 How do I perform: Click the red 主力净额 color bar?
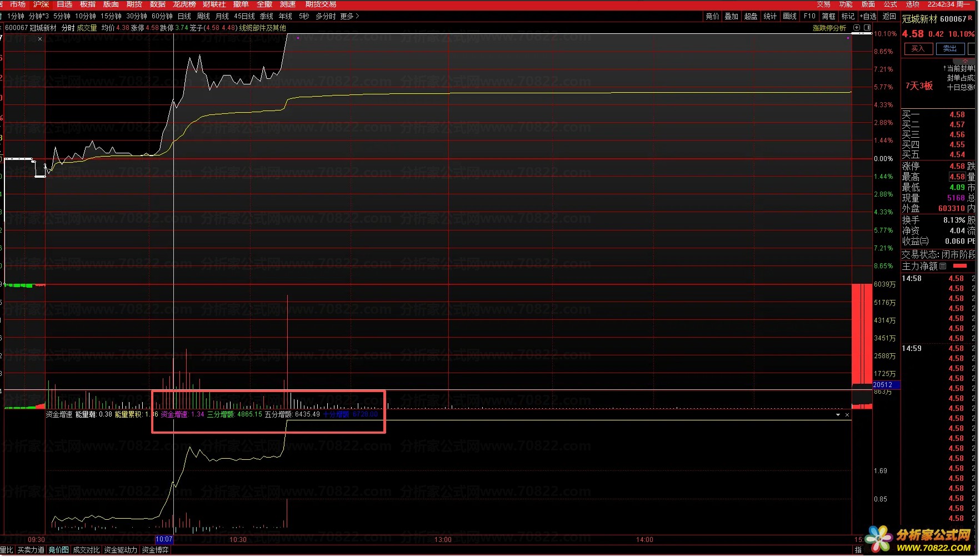959,267
